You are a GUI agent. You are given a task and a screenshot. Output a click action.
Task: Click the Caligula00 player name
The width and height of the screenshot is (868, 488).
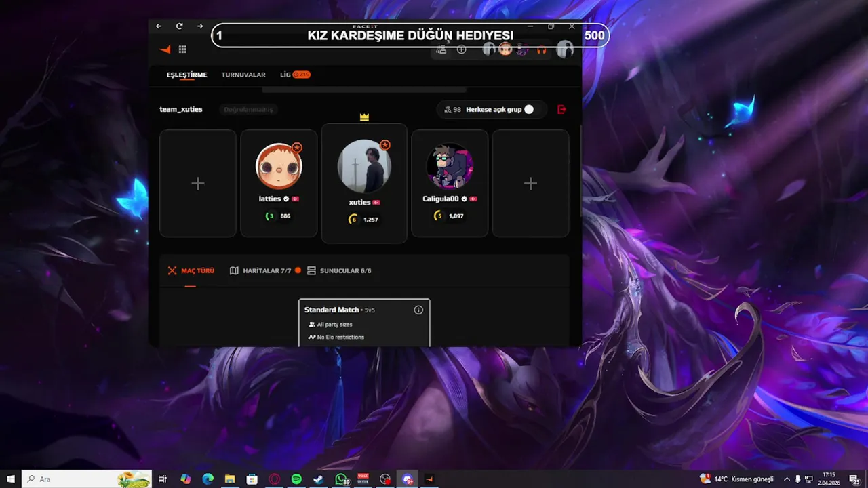pyautogui.click(x=441, y=199)
